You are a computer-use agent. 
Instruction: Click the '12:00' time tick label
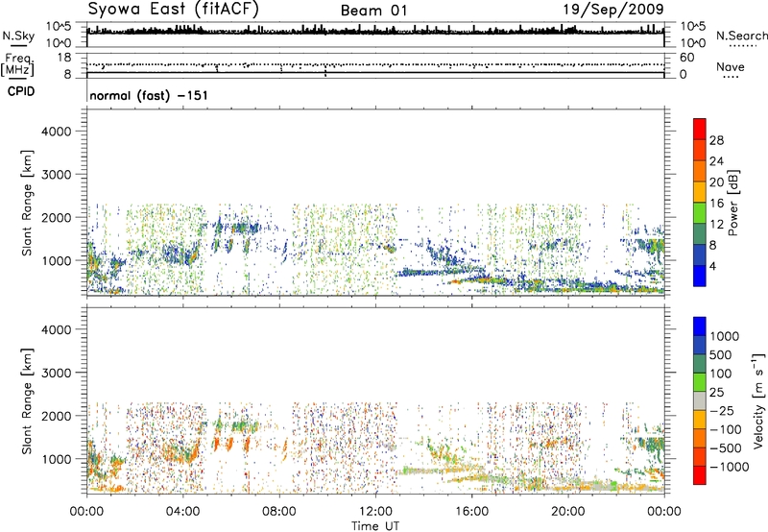pos(375,512)
